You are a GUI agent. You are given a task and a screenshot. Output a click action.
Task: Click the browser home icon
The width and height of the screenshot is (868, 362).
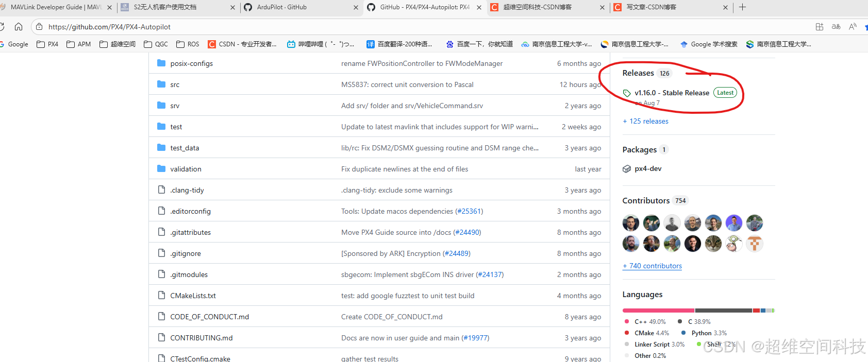click(19, 27)
